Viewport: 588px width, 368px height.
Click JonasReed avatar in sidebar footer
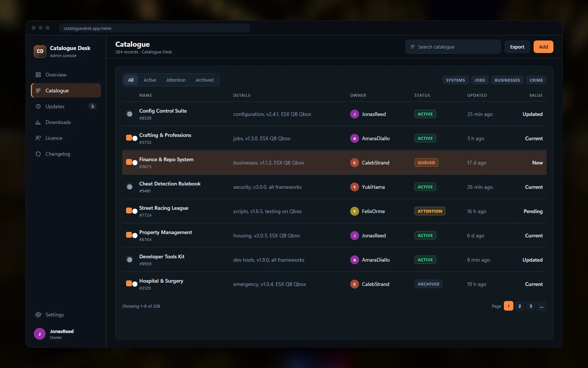[x=40, y=334]
